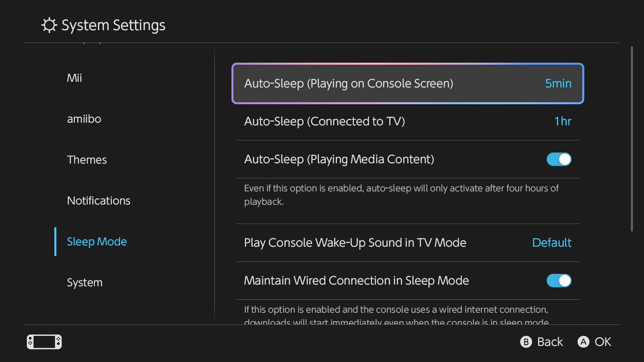Click the Back label at bottom
644x362 pixels.
pyautogui.click(x=550, y=342)
